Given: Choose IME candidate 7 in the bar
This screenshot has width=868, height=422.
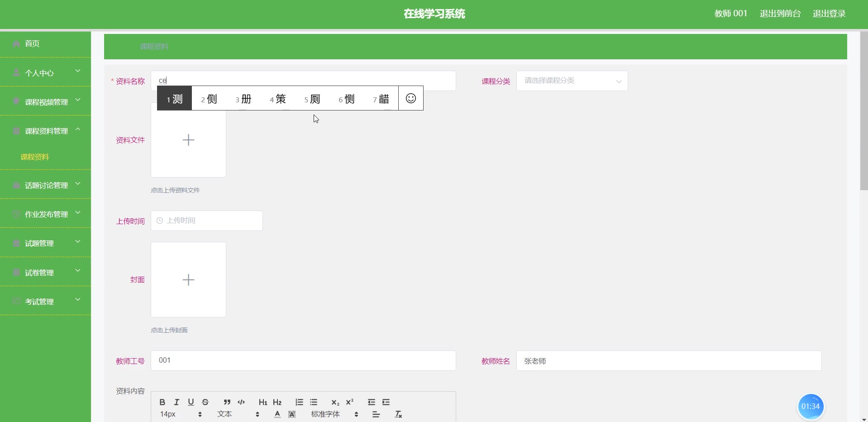Looking at the screenshot, I should 381,99.
